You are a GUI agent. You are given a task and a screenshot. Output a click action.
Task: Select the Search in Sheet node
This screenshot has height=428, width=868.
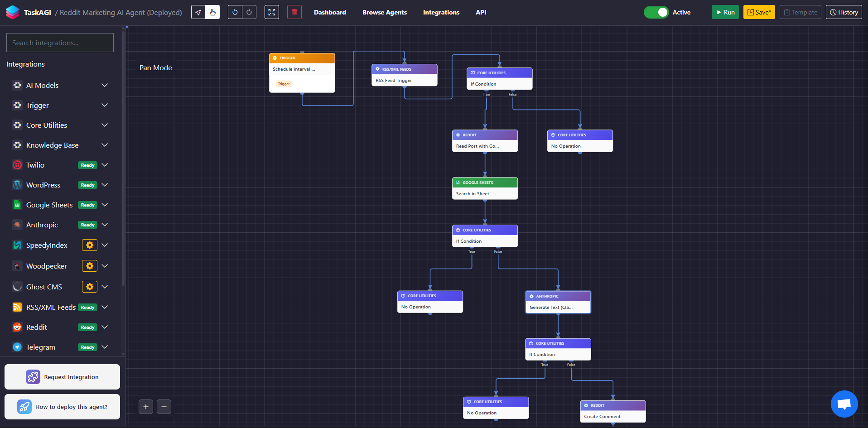(485, 188)
